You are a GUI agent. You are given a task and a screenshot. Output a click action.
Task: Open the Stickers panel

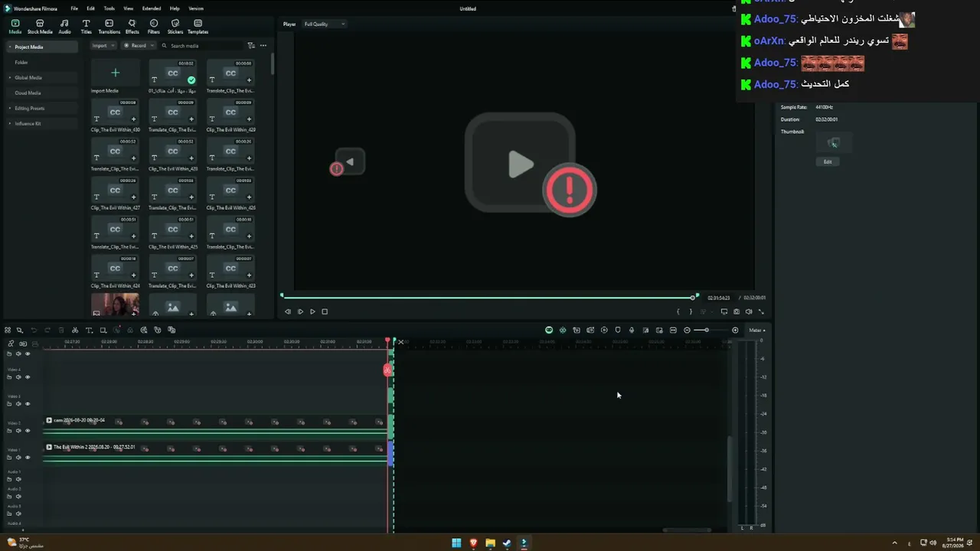175,27
